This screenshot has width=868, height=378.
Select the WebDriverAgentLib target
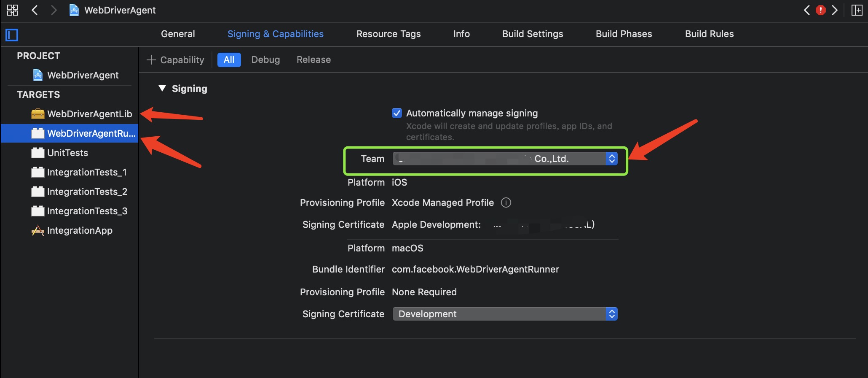click(x=70, y=114)
